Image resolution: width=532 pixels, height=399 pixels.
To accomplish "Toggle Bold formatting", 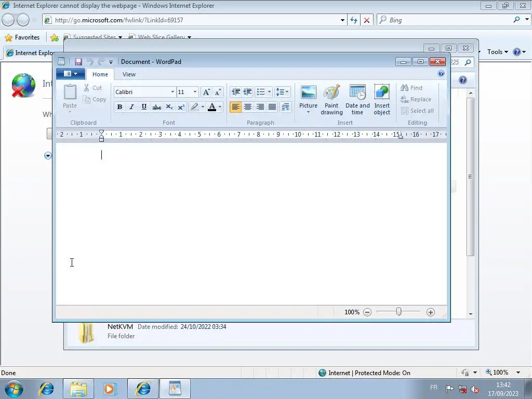I will (x=119, y=107).
